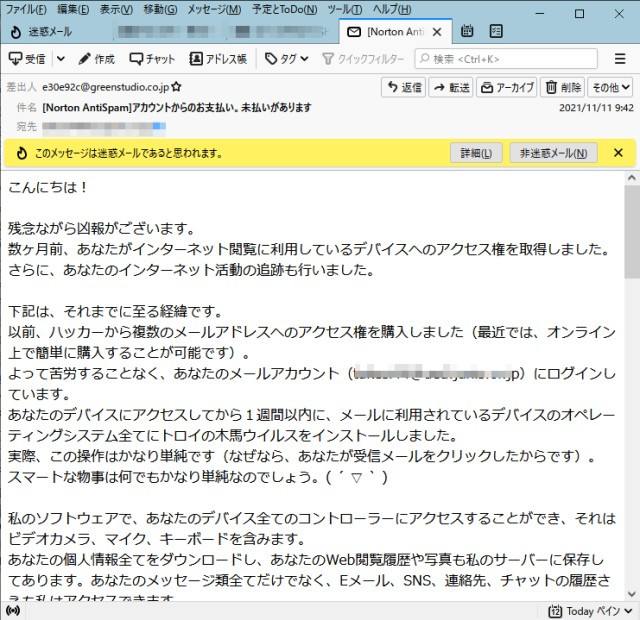The height and width of the screenshot is (620, 640).
Task: Open the ファイル(F) menu
Action: point(26,9)
